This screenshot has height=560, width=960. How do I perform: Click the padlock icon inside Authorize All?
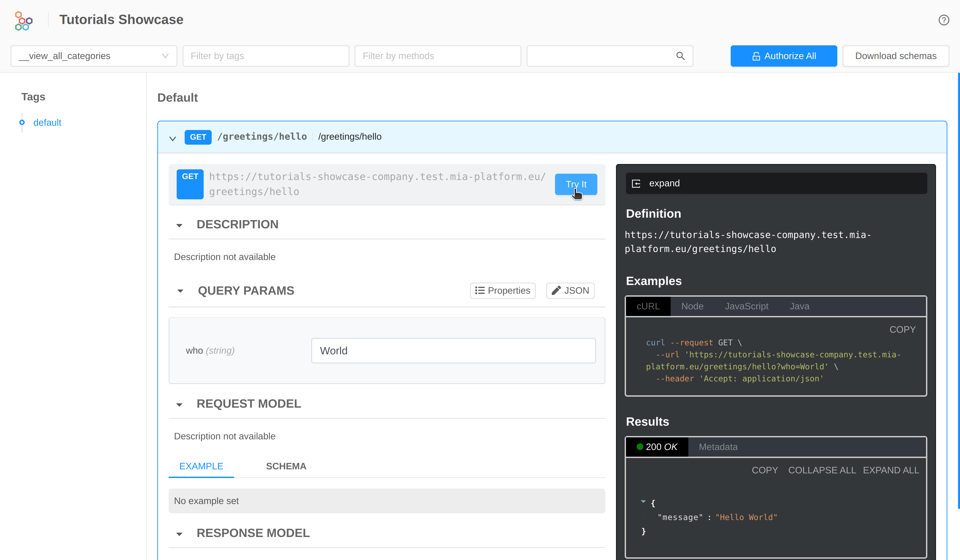point(756,56)
